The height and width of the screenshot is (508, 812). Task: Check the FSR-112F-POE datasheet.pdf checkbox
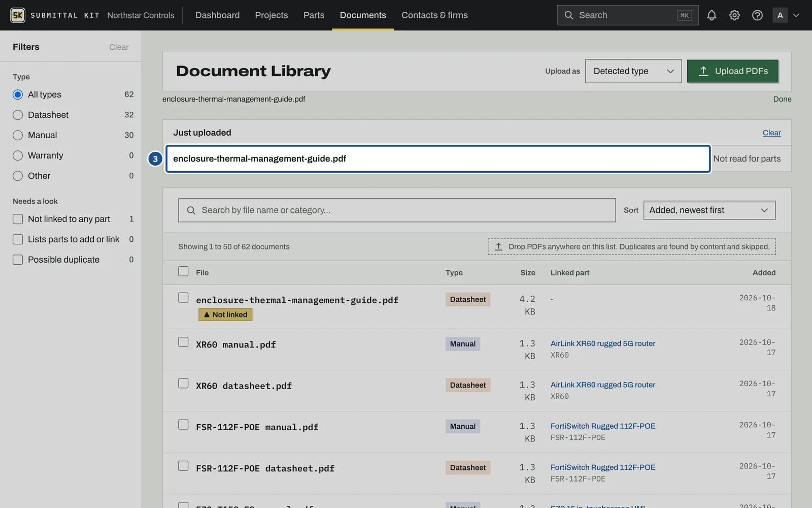pos(183,466)
